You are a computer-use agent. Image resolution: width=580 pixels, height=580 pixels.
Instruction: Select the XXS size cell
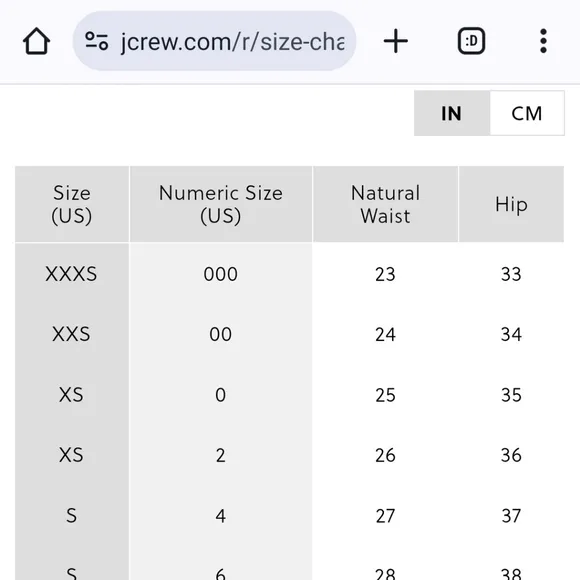pos(71,334)
